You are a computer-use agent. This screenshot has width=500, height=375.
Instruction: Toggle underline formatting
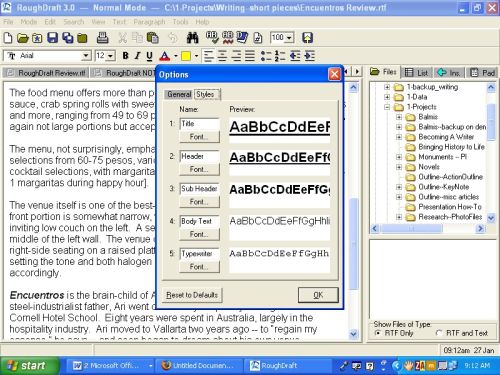coord(149,56)
